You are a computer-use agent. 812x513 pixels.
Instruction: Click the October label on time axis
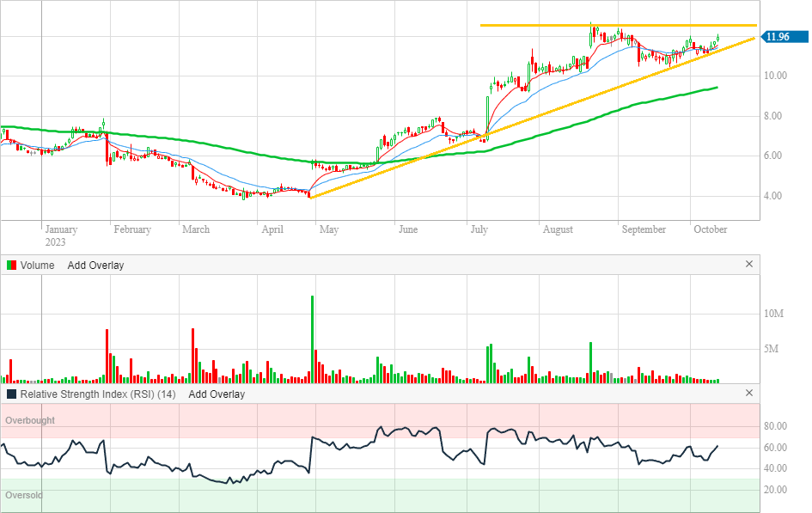click(x=711, y=229)
